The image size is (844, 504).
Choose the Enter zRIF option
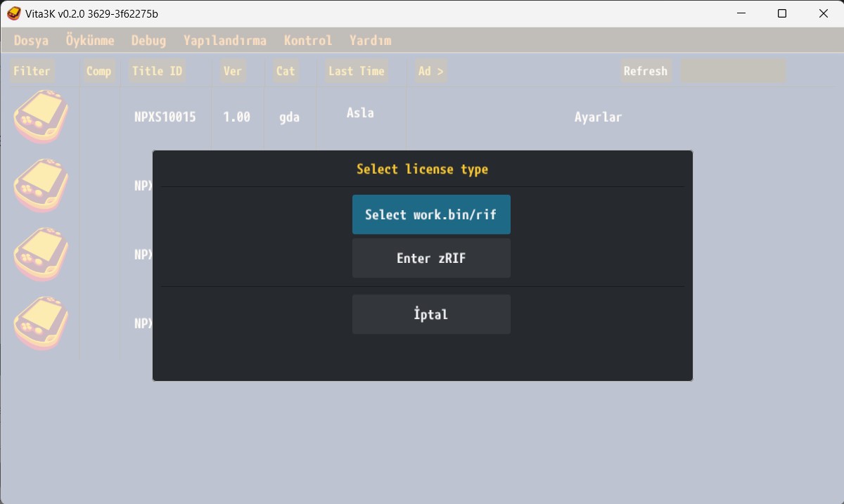point(431,258)
